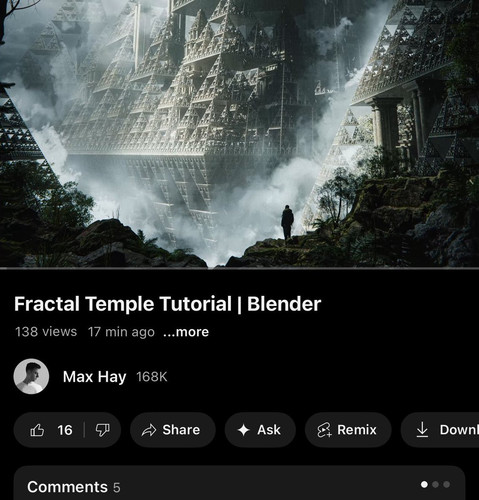The width and height of the screenshot is (479, 500).
Task: Select the third comments page dot
Action: click(447, 484)
